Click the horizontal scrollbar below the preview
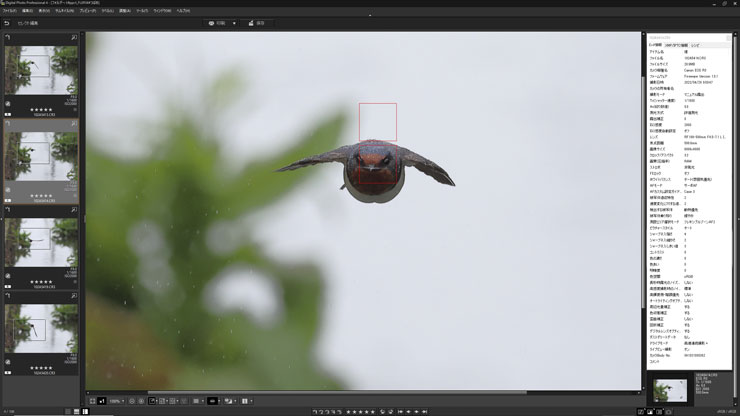 (337, 392)
